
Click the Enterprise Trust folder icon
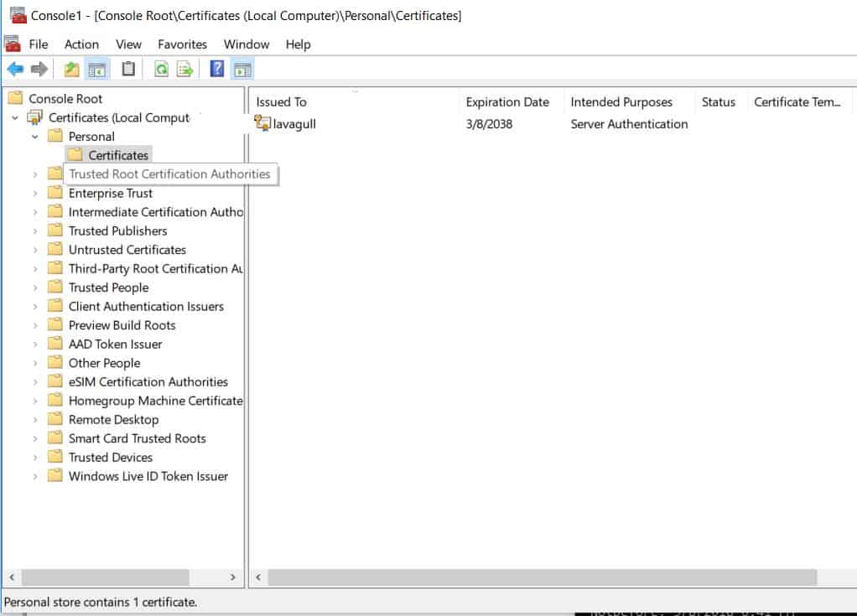55,192
